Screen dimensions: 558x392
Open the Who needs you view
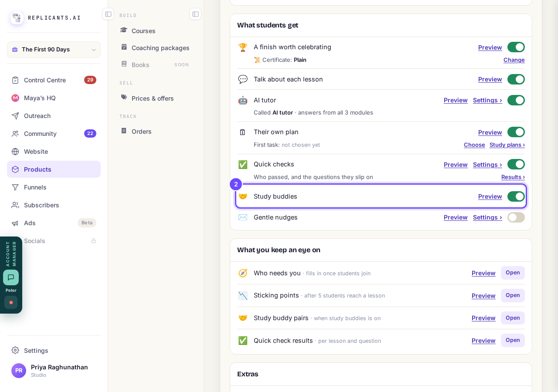tap(513, 273)
